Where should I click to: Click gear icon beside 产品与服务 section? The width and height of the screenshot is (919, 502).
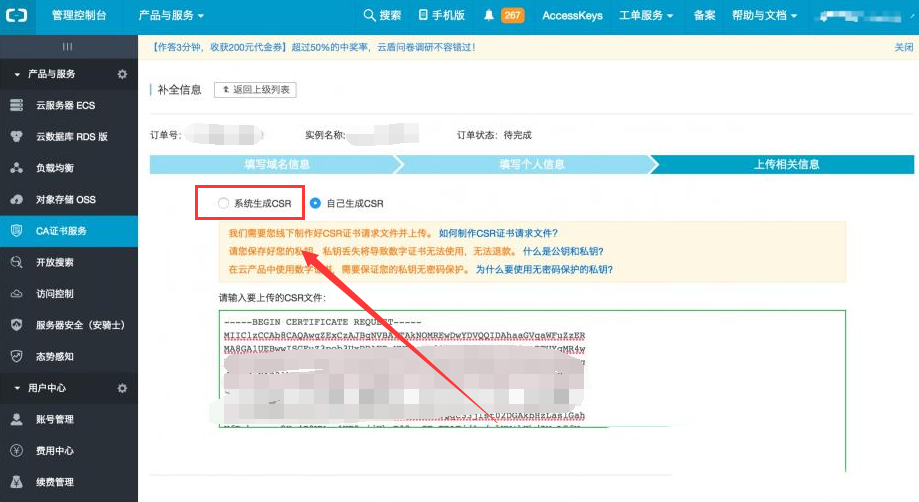pyautogui.click(x=122, y=74)
